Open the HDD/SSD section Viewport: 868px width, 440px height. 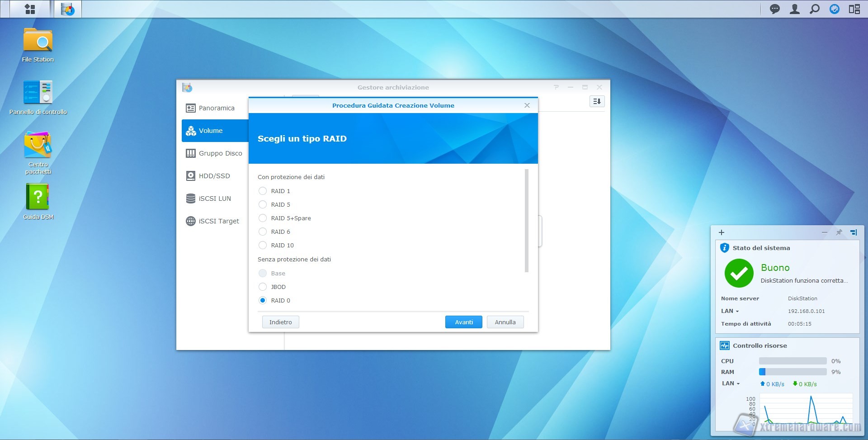(x=214, y=176)
